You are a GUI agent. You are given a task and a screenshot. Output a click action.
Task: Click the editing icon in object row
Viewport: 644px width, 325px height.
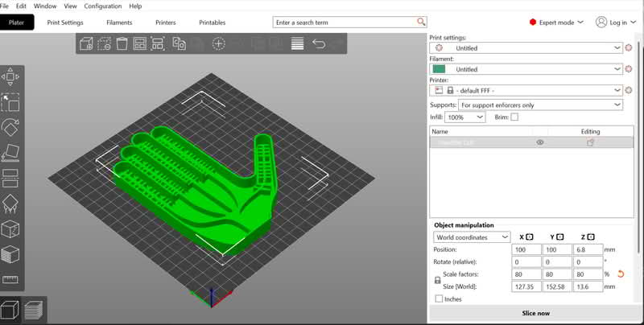pyautogui.click(x=590, y=142)
